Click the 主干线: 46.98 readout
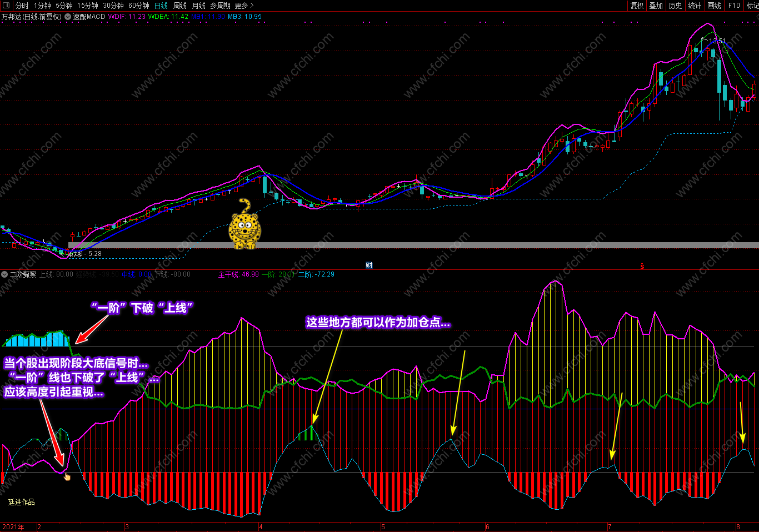 pos(238,274)
